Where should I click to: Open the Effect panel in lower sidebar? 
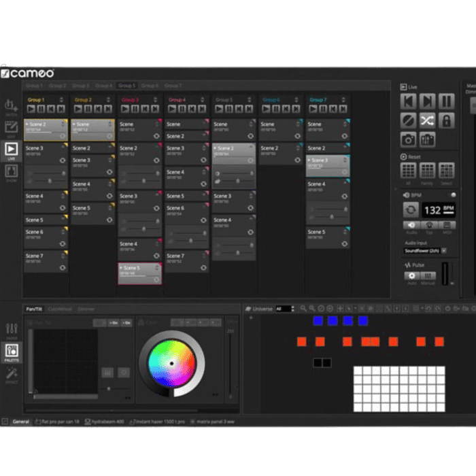tap(12, 374)
